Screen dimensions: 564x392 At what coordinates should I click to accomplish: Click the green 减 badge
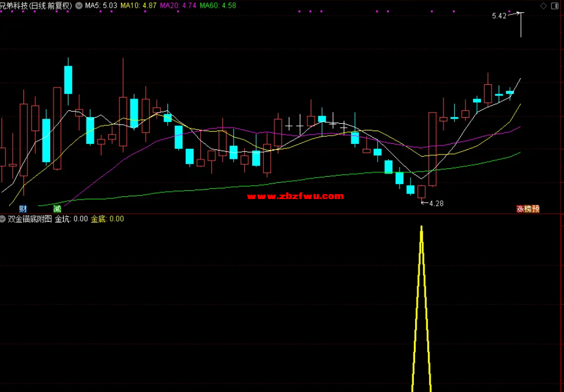57,209
